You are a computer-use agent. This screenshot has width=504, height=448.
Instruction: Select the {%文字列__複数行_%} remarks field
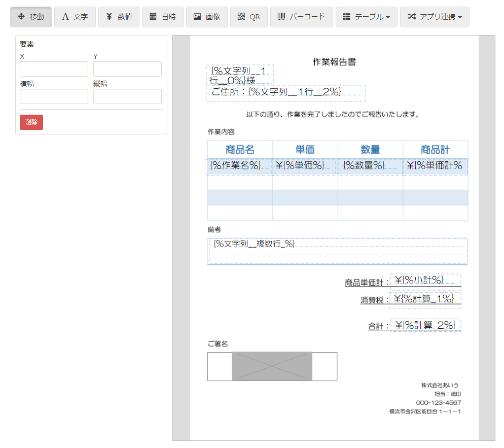click(337, 251)
